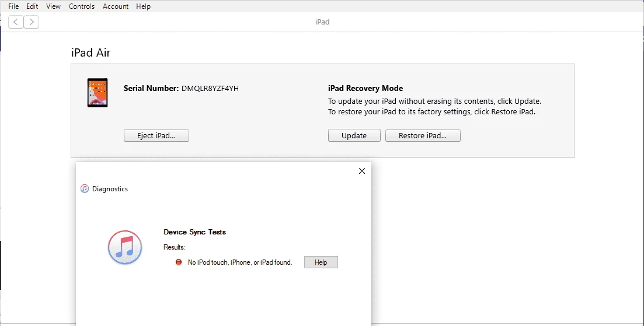Click the iPad Recovery Mode heading
The image size is (644, 326).
pyautogui.click(x=365, y=88)
